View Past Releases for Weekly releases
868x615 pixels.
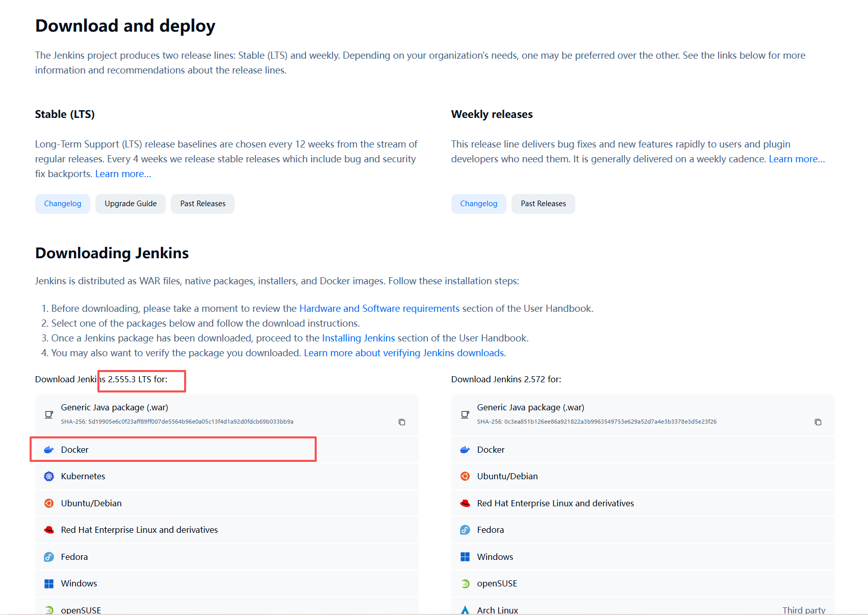tap(543, 204)
